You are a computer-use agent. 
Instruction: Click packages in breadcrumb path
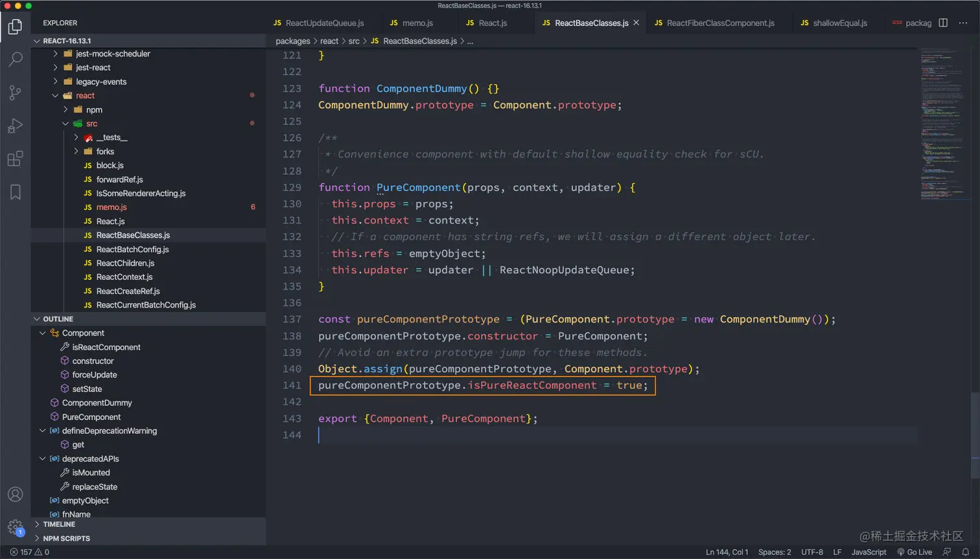click(x=293, y=41)
